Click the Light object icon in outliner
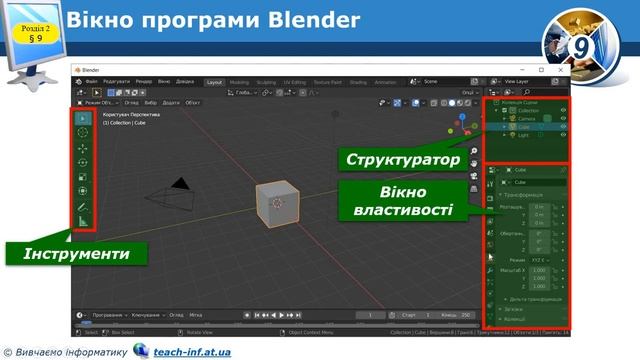Image resolution: width=640 pixels, height=360 pixels. [512, 135]
